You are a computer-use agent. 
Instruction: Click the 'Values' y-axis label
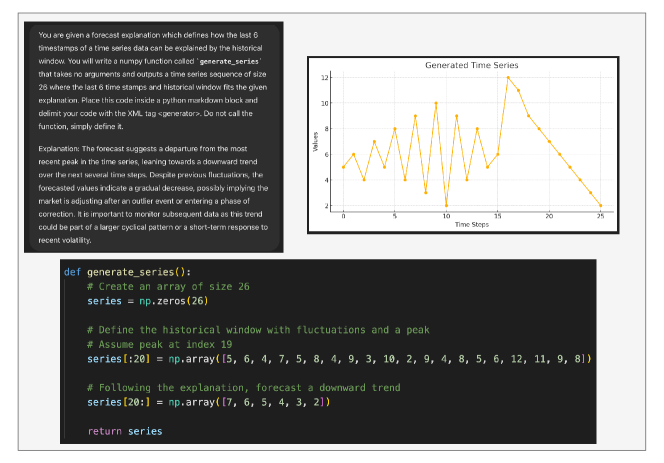pos(315,141)
